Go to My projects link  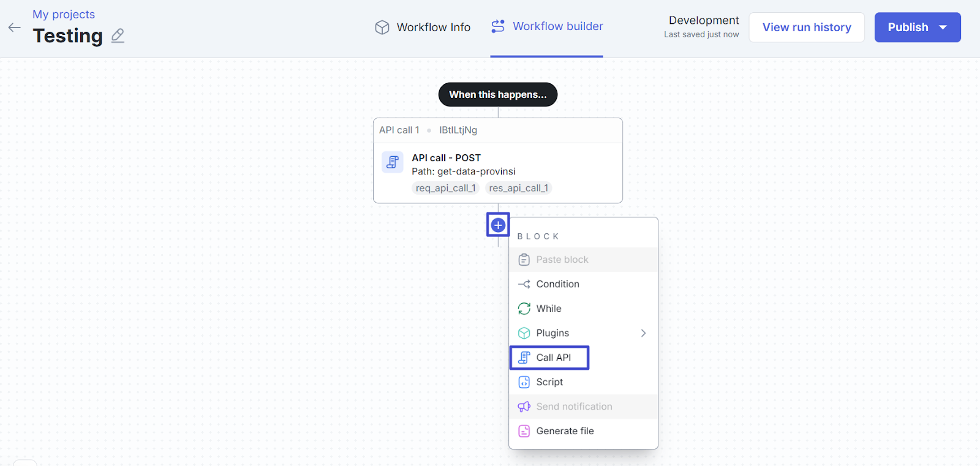[x=64, y=14]
